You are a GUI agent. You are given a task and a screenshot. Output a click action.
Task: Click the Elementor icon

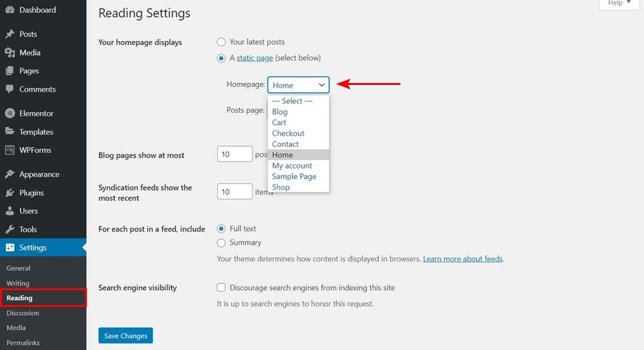click(10, 113)
